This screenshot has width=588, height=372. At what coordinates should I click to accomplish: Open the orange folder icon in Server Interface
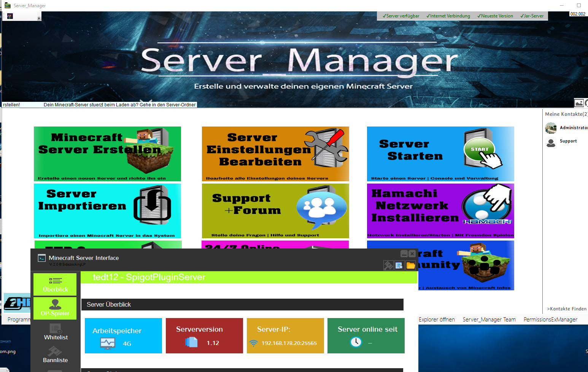click(x=410, y=265)
